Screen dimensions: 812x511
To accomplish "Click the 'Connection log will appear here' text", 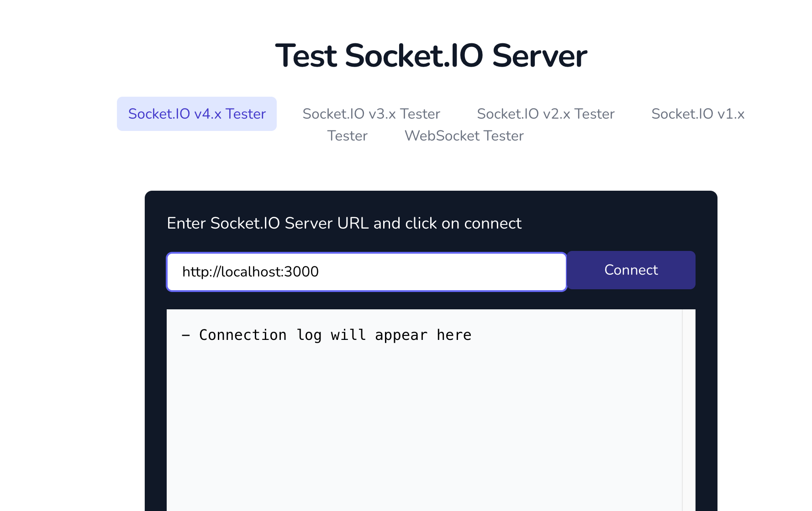I will 326,334.
